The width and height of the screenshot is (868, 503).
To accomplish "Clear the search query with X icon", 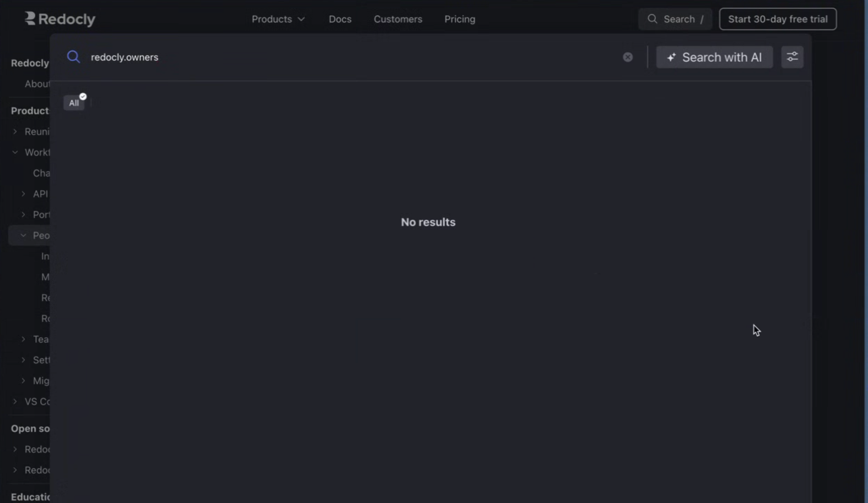I will click(628, 57).
